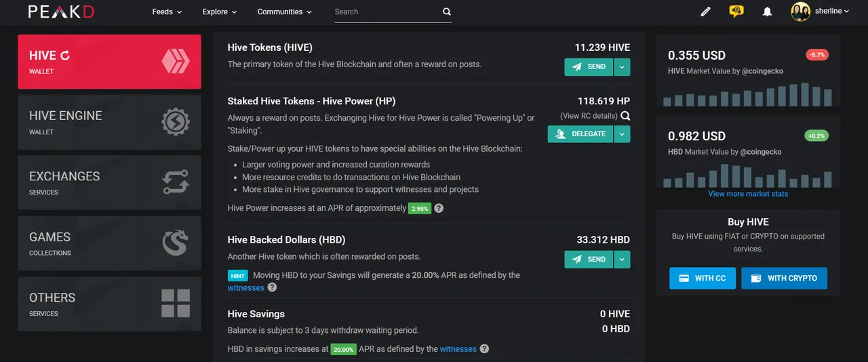
Task: Click into the Search field
Action: click(x=387, y=12)
